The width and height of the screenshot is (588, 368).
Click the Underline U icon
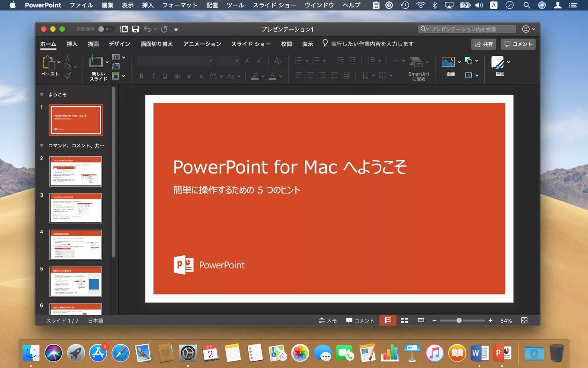(x=165, y=76)
